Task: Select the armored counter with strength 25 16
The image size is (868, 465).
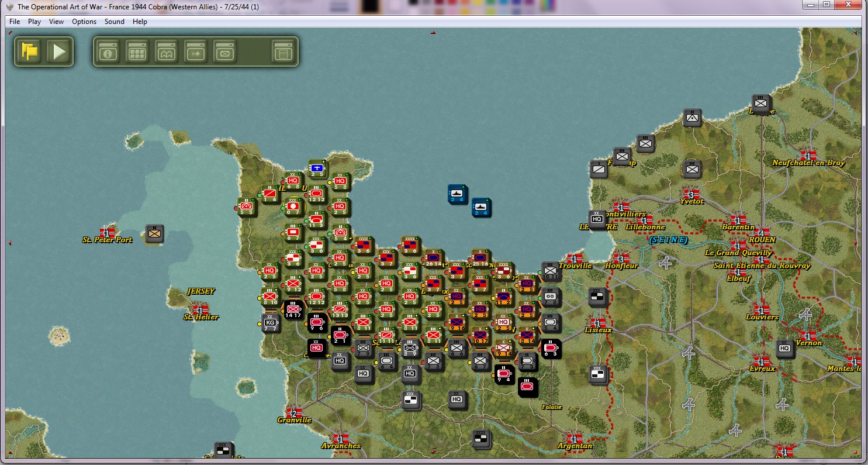Action: click(x=480, y=259)
